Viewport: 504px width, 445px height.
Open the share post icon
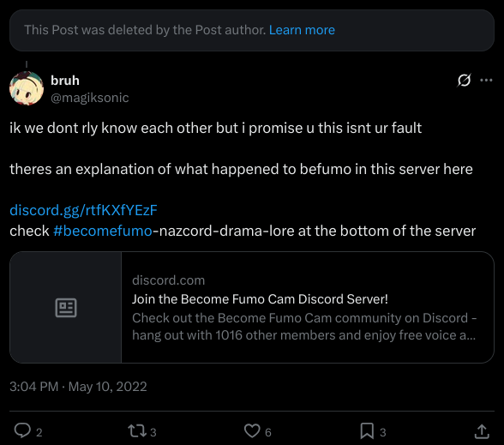pyautogui.click(x=482, y=431)
